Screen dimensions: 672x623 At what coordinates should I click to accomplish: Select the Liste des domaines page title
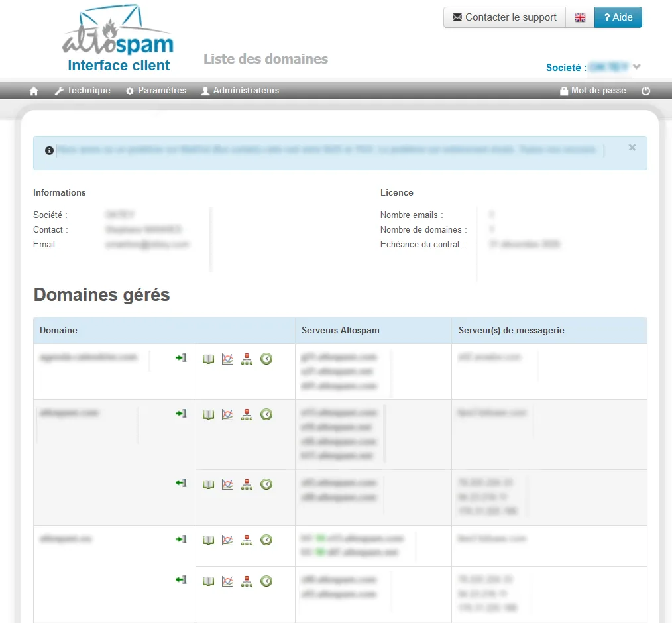266,59
